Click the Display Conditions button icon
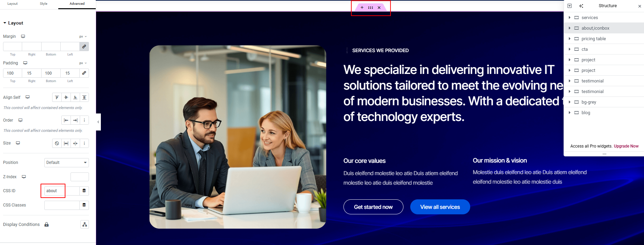 pos(85,225)
